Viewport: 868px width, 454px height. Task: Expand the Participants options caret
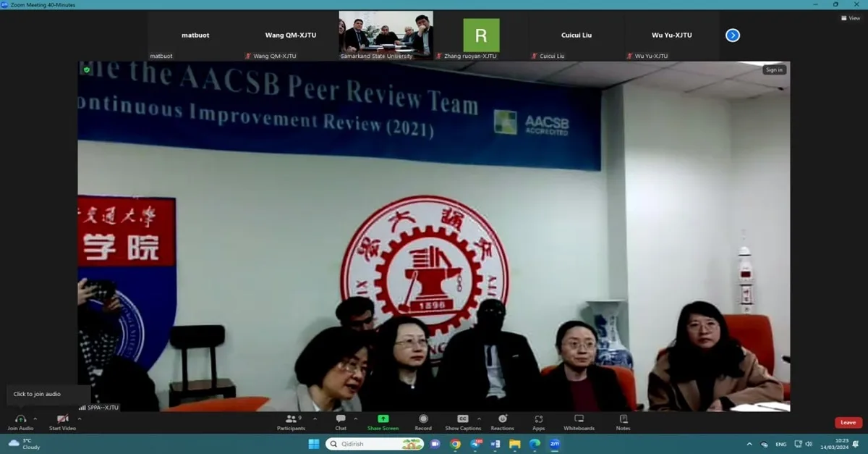pos(315,419)
